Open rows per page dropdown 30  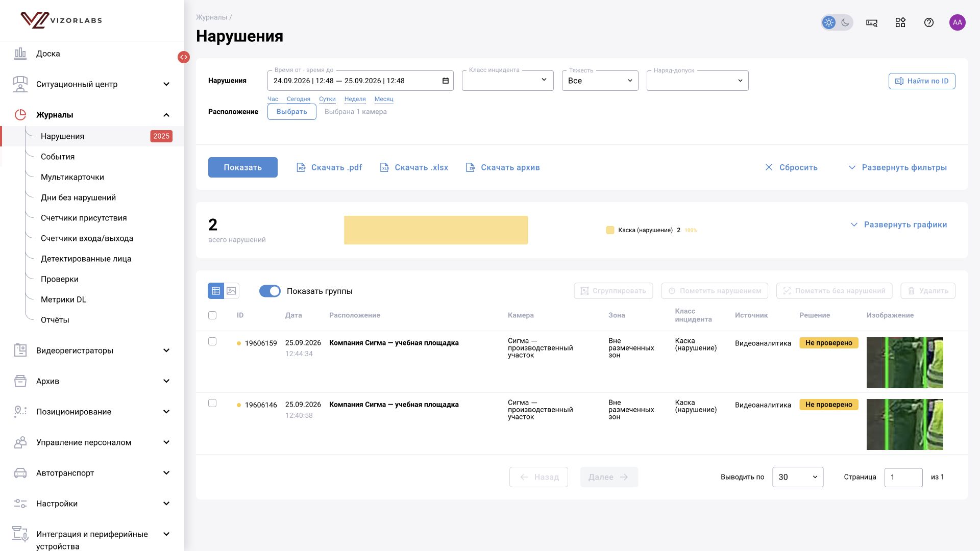pyautogui.click(x=798, y=477)
